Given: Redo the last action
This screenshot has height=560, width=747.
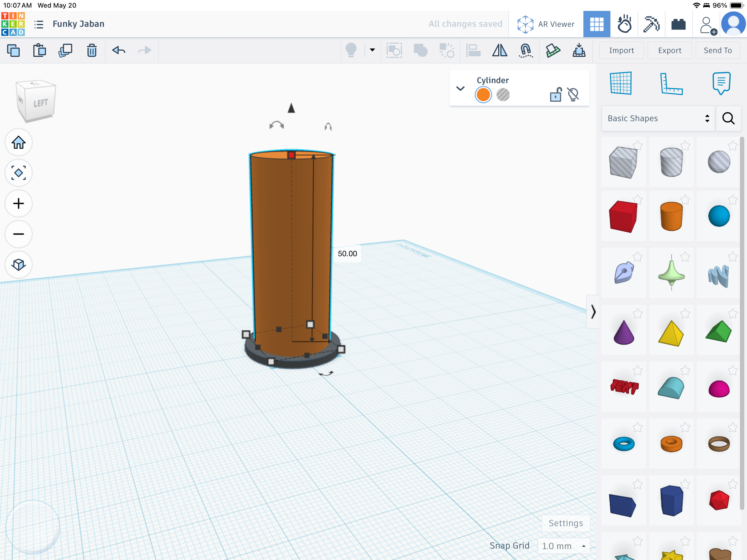Looking at the screenshot, I should point(145,51).
